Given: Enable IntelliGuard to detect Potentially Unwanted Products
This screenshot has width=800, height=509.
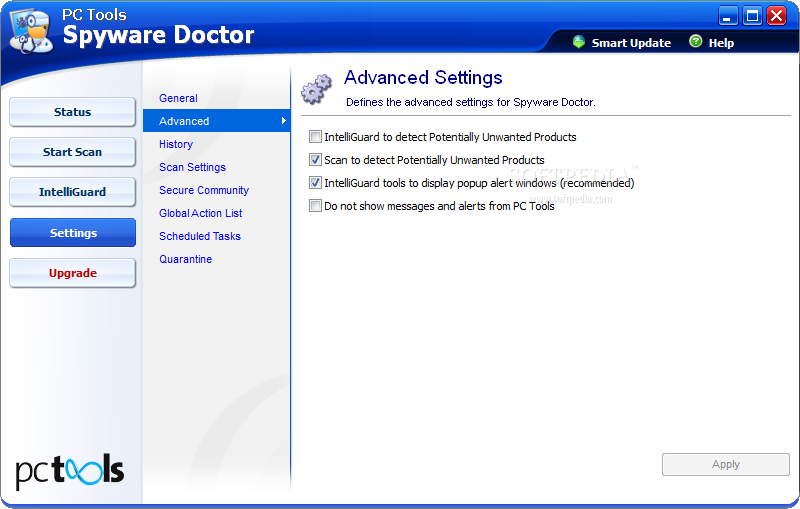Looking at the screenshot, I should click(x=315, y=137).
